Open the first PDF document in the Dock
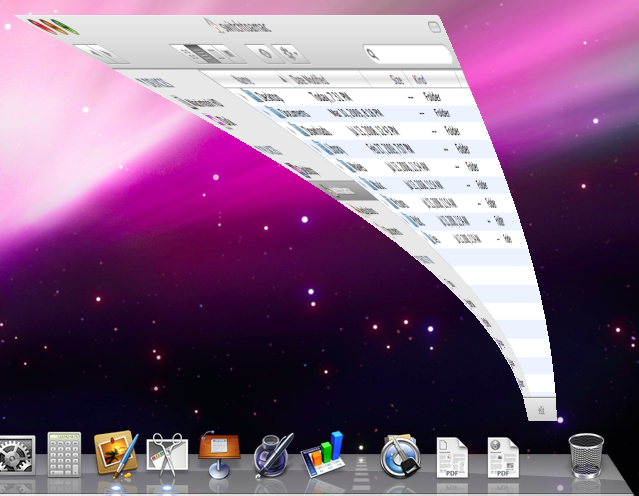This screenshot has width=639, height=496. pyautogui.click(x=451, y=455)
